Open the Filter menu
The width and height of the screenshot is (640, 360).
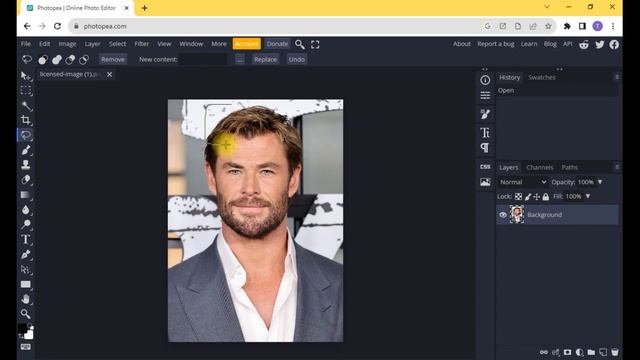(142, 44)
